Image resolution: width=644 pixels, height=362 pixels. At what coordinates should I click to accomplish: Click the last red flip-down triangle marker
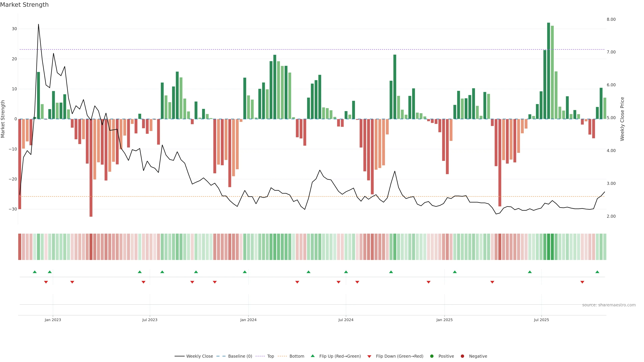pos(582,282)
